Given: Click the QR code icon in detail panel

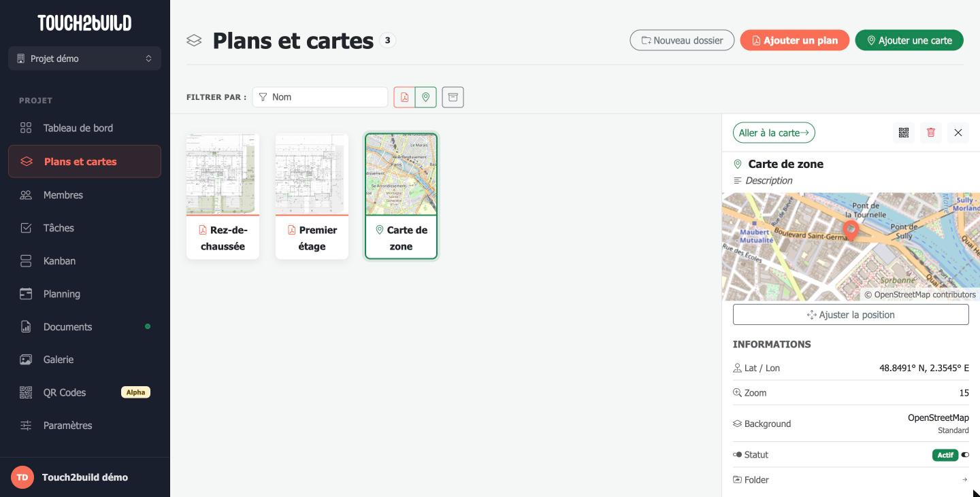Looking at the screenshot, I should coord(904,133).
